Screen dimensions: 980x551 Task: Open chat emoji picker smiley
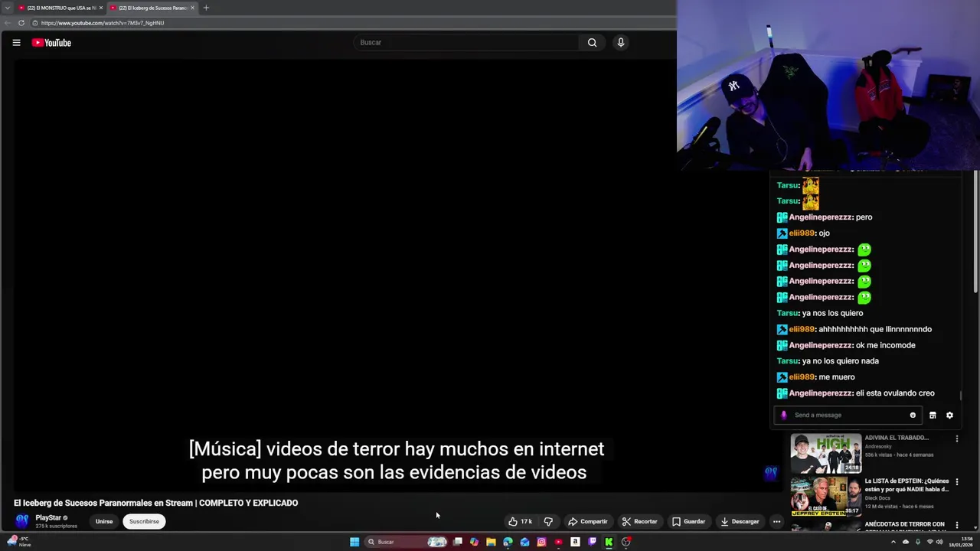click(913, 415)
